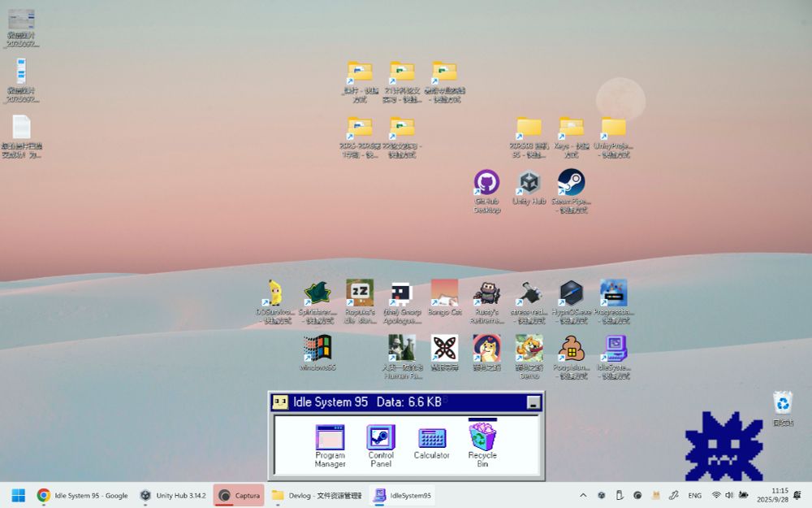Open the notification bell icon
812x508 pixels.
[798, 496]
